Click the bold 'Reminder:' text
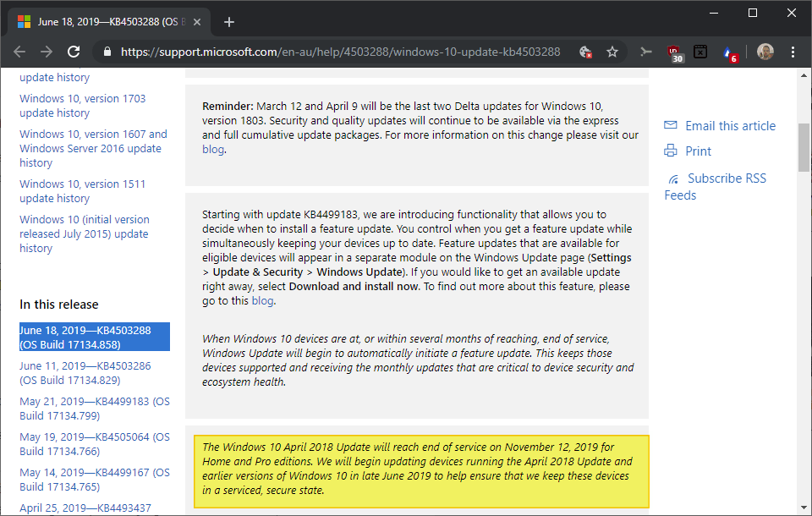Image resolution: width=812 pixels, height=516 pixels. pyautogui.click(x=228, y=107)
